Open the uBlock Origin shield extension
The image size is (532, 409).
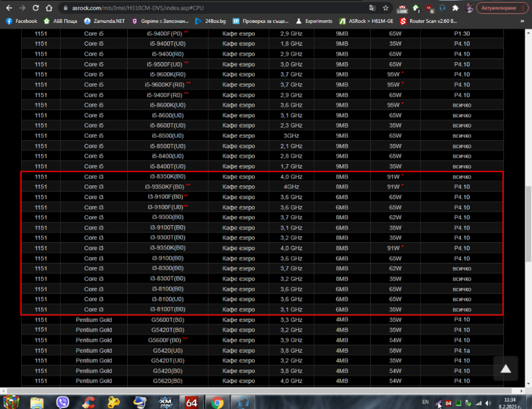click(429, 8)
